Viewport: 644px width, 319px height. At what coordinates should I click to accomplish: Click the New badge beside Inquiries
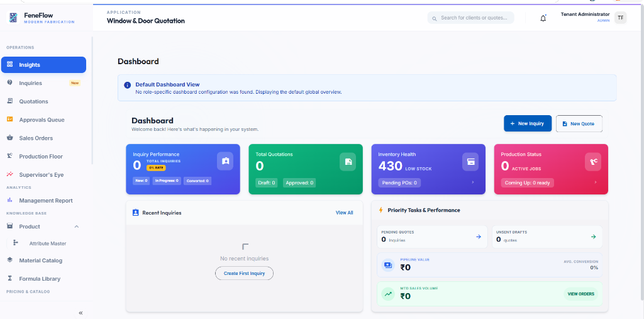(75, 83)
